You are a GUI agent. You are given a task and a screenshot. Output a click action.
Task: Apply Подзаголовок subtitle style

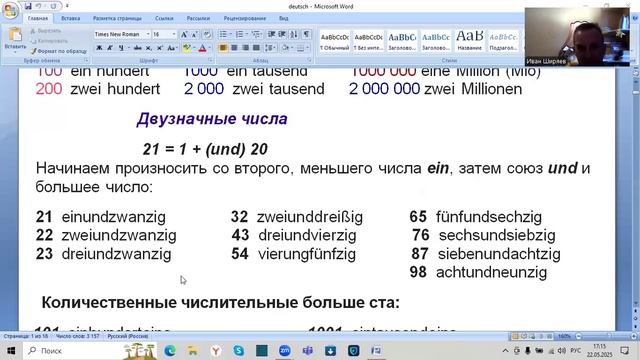click(x=503, y=41)
